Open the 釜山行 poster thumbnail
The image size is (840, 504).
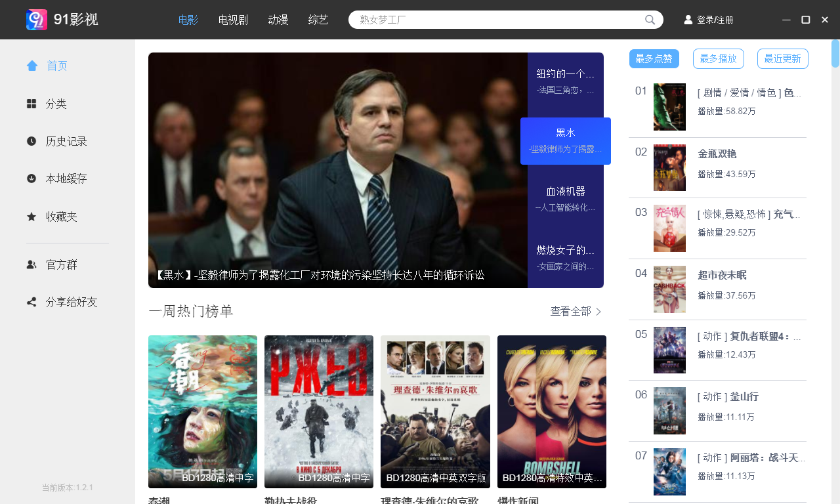(669, 411)
